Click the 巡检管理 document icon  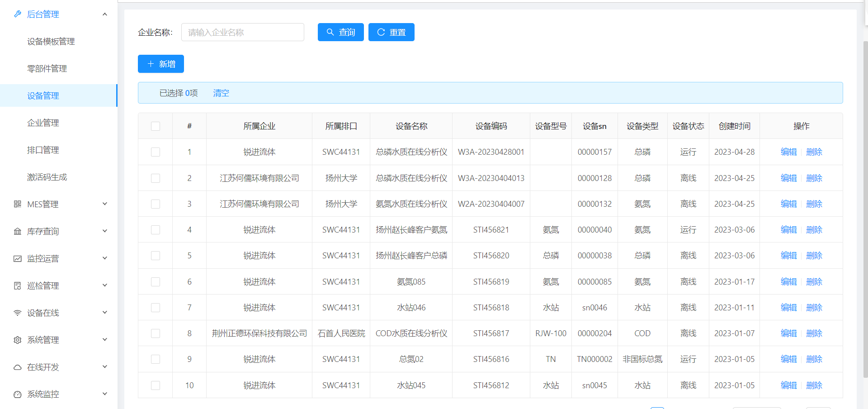(x=18, y=285)
